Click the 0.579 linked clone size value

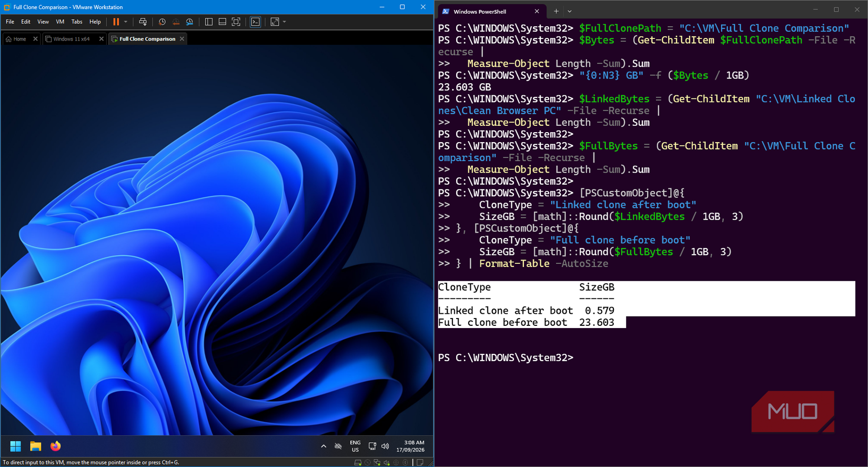point(600,311)
